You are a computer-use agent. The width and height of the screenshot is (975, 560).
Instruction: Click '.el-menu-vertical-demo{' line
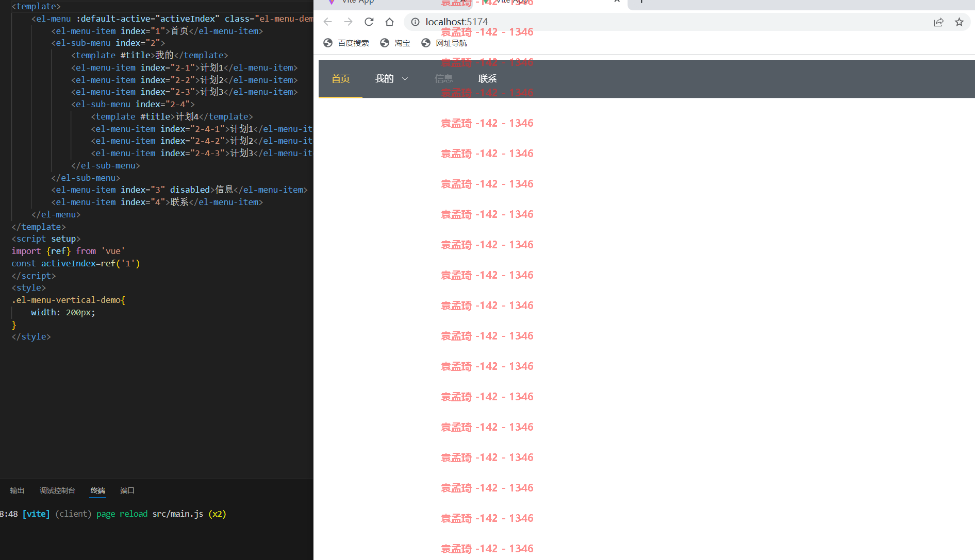tap(68, 300)
